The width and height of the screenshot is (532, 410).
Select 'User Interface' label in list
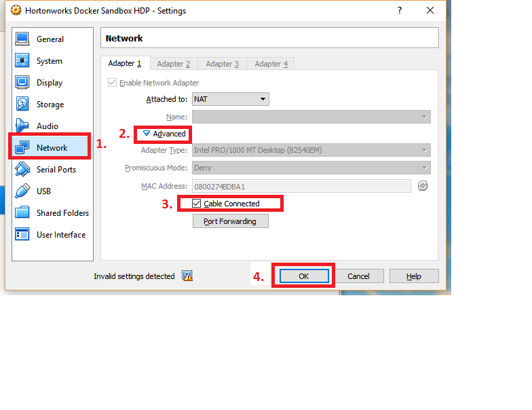click(61, 235)
